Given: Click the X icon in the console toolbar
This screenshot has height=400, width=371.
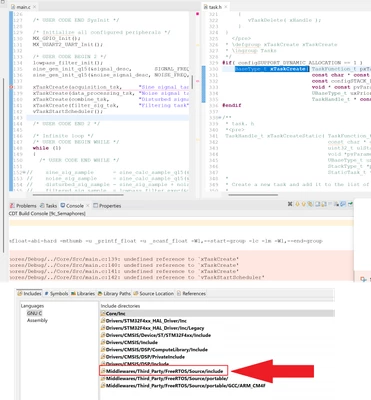Looking at the screenshot, I should pyautogui.click(x=290, y=204).
